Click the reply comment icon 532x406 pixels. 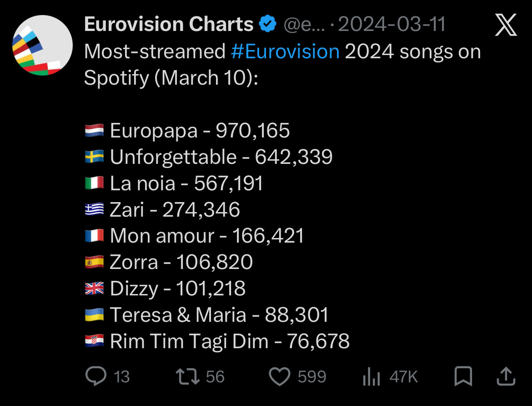coord(96,376)
